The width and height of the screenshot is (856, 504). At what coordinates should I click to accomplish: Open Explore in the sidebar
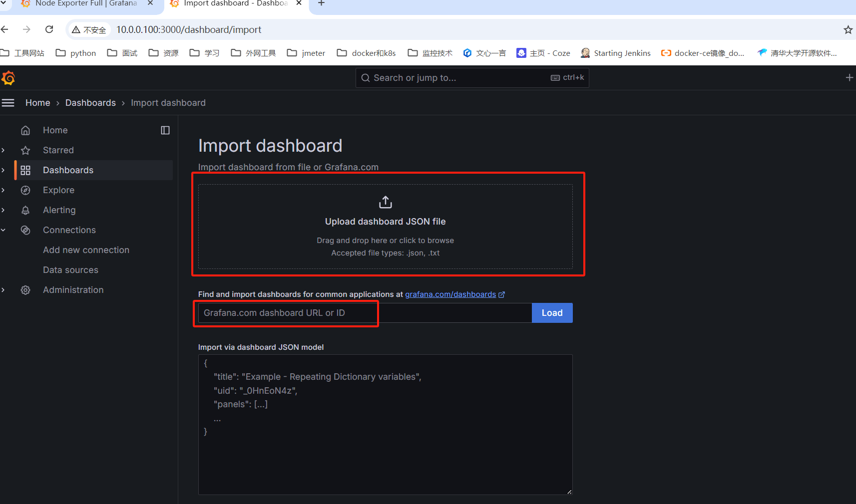[x=58, y=190]
